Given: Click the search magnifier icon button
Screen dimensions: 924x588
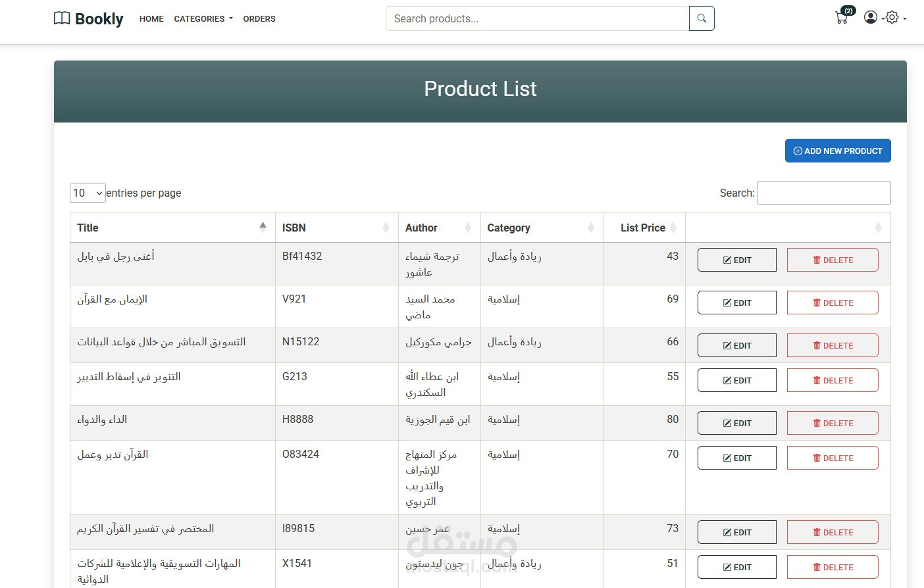Looking at the screenshot, I should click(x=702, y=18).
